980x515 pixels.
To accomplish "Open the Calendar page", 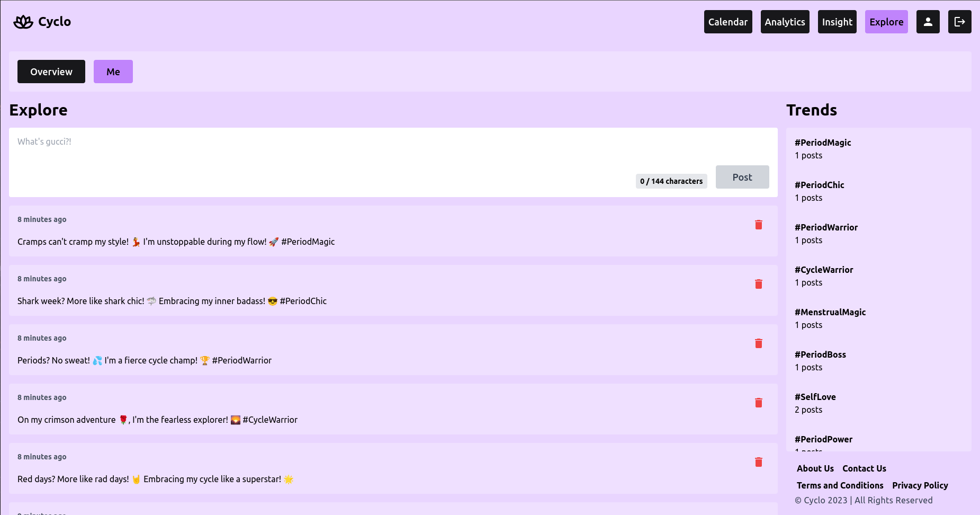I will (728, 22).
